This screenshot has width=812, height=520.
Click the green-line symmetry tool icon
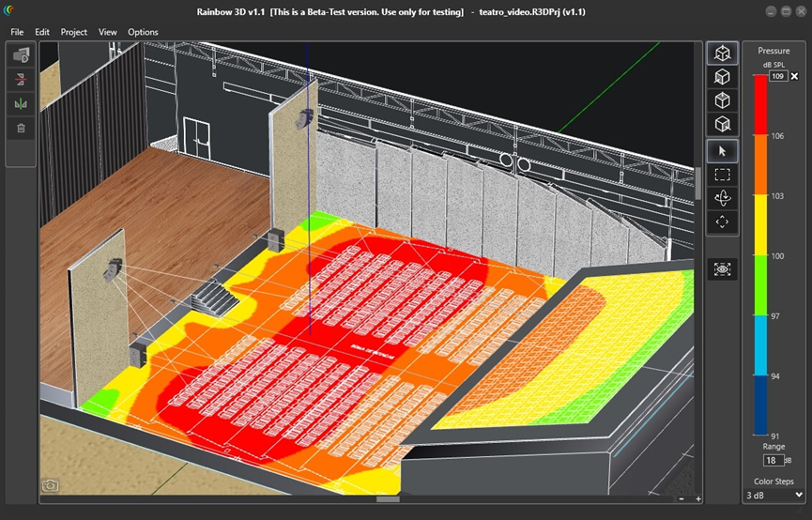(x=21, y=103)
